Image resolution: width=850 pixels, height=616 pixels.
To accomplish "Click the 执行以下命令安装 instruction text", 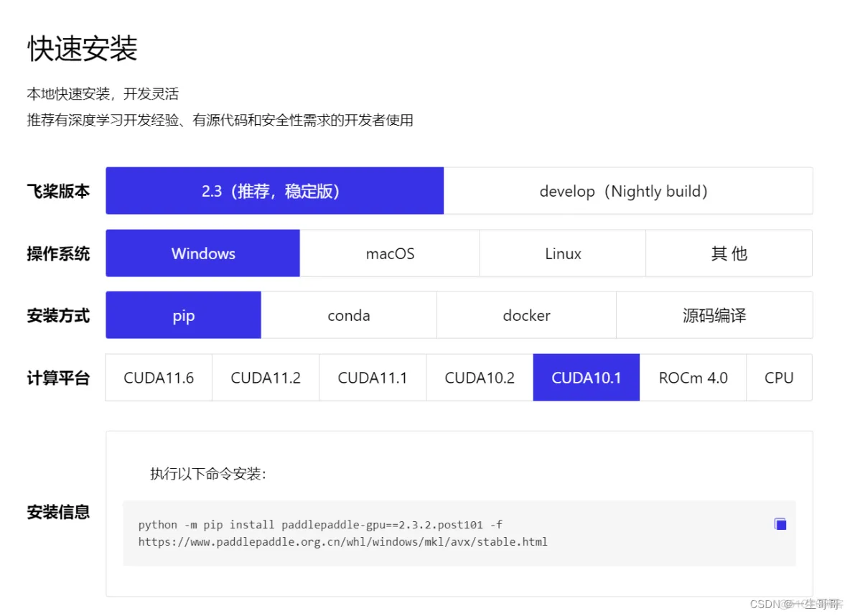I will click(208, 474).
